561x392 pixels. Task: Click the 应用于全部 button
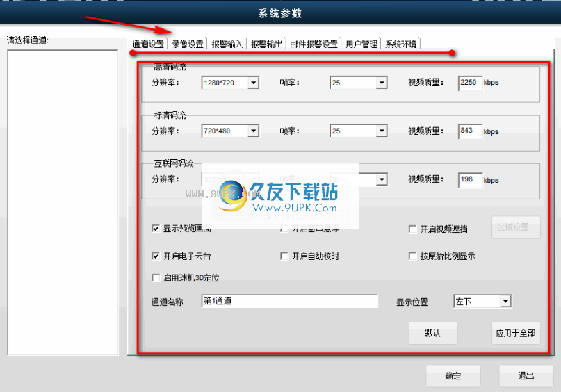coord(516,333)
